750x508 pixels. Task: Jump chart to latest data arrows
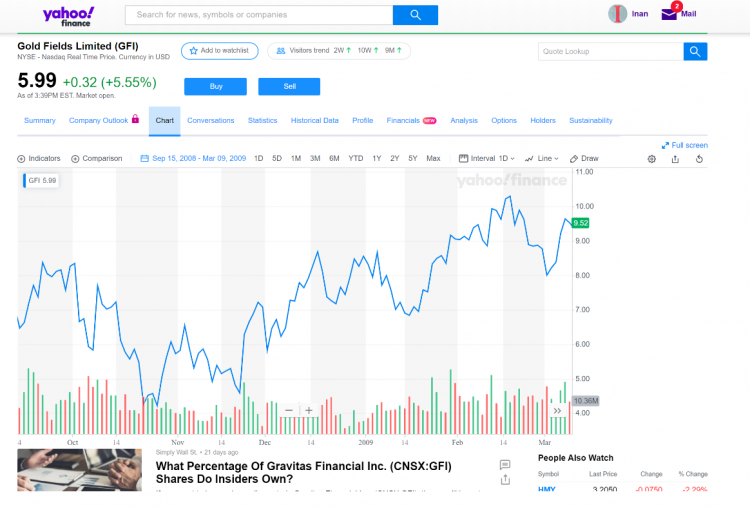[x=557, y=410]
